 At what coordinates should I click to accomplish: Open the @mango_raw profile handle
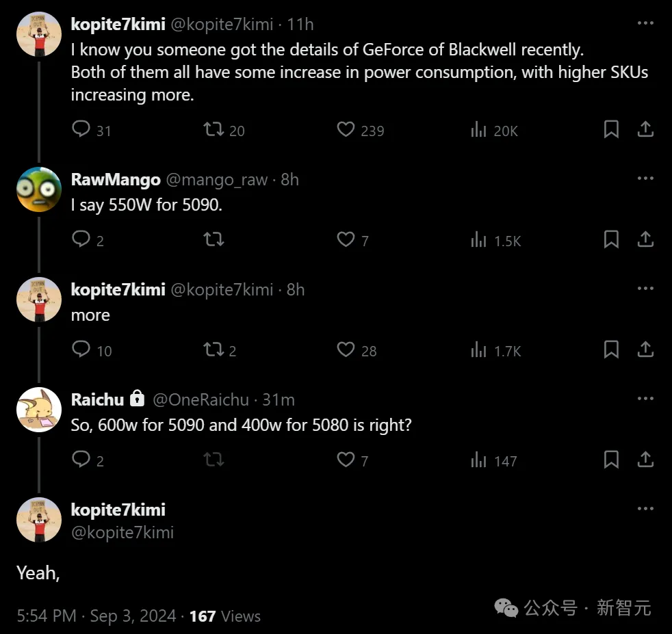tap(216, 180)
